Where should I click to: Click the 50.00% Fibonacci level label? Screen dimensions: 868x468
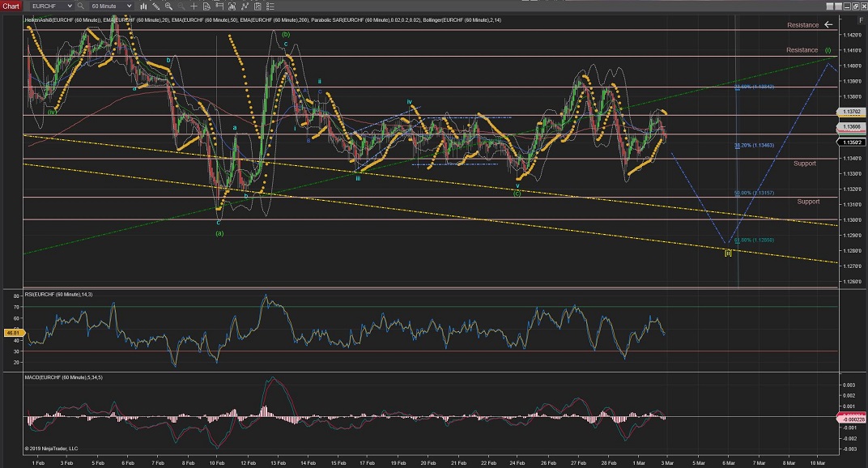[x=754, y=193]
